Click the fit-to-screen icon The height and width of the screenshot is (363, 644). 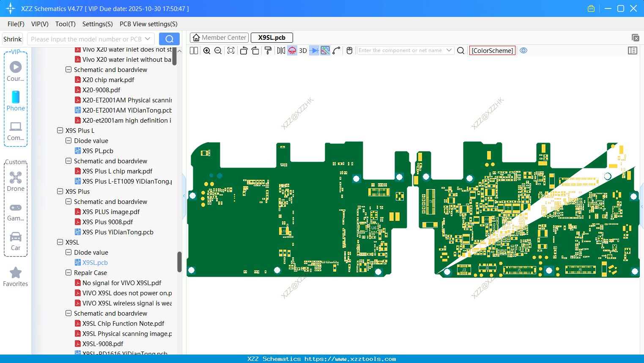231,51
